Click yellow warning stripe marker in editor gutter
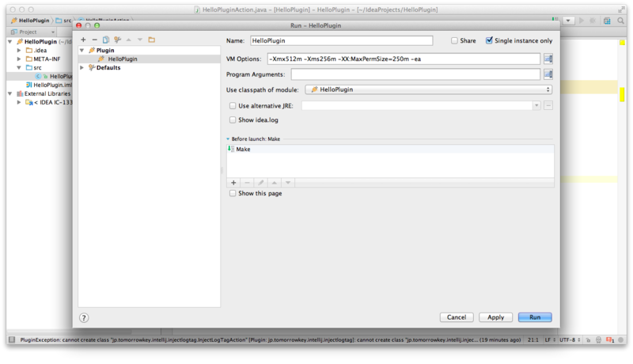 pyautogui.click(x=622, y=95)
